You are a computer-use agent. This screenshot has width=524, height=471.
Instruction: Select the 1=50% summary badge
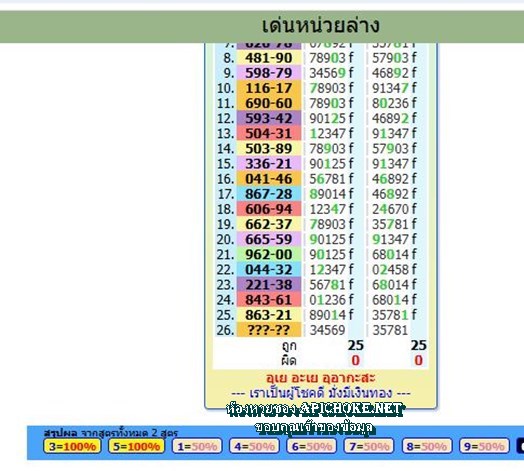[x=197, y=446]
